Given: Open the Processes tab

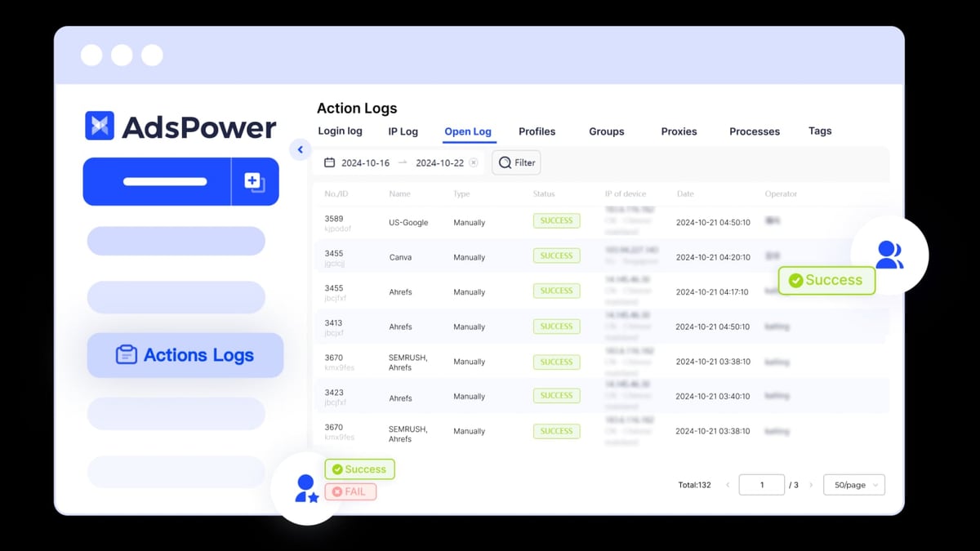Looking at the screenshot, I should pyautogui.click(x=755, y=131).
